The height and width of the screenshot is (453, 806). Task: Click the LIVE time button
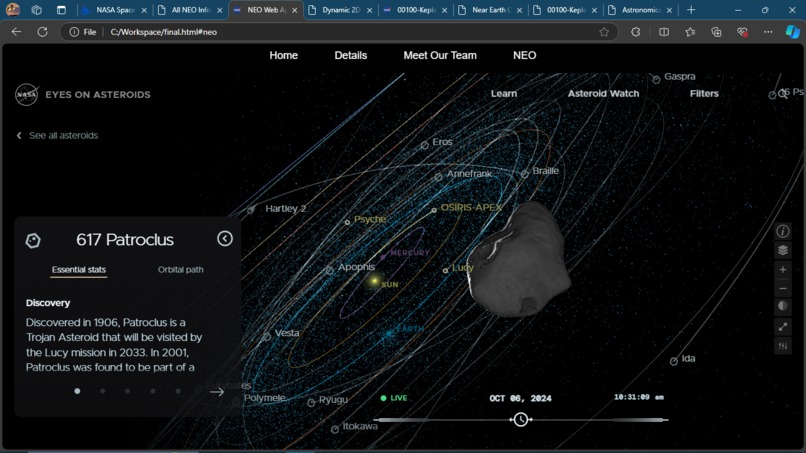(394, 398)
